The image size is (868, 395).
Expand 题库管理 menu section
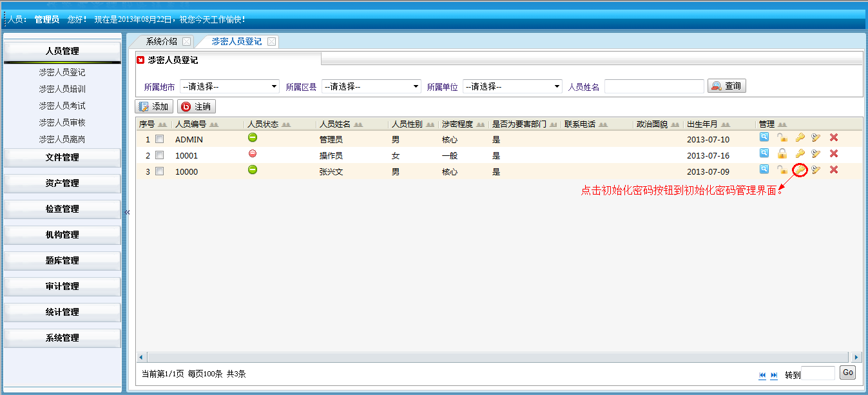63,261
